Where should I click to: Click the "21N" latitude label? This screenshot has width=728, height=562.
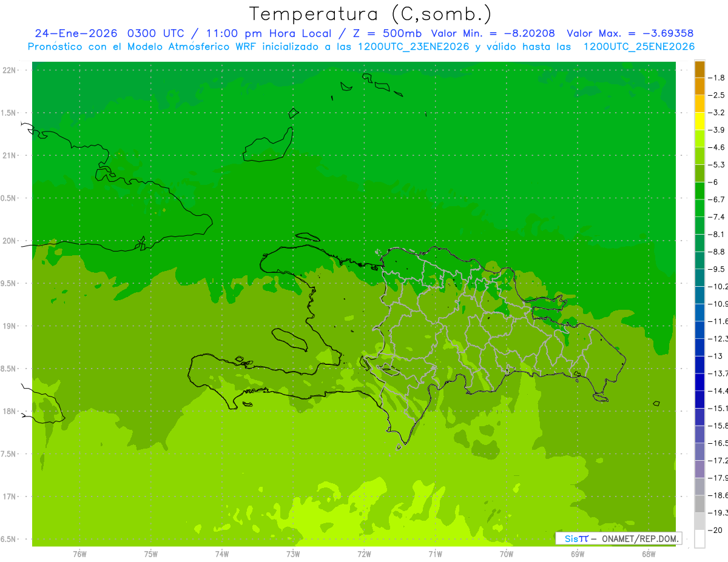coord(9,155)
